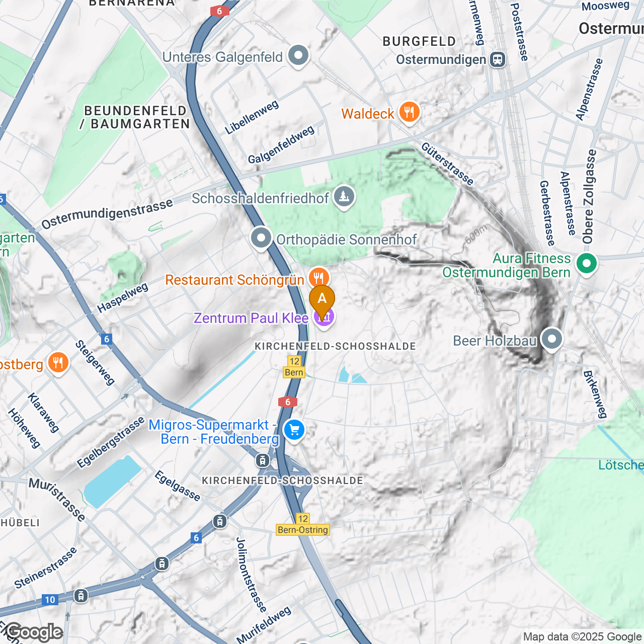Click the Waldeck restaurant icon
Screen dimensions: 644x644
point(410,112)
